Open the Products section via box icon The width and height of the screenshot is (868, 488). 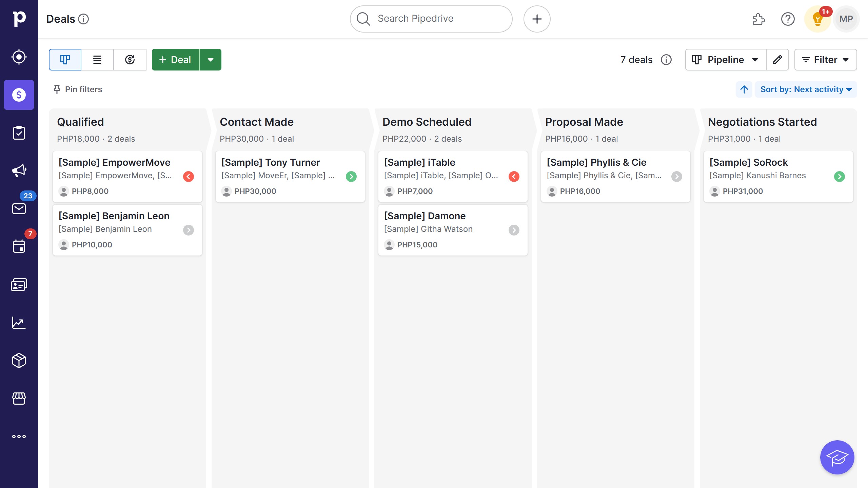click(19, 361)
